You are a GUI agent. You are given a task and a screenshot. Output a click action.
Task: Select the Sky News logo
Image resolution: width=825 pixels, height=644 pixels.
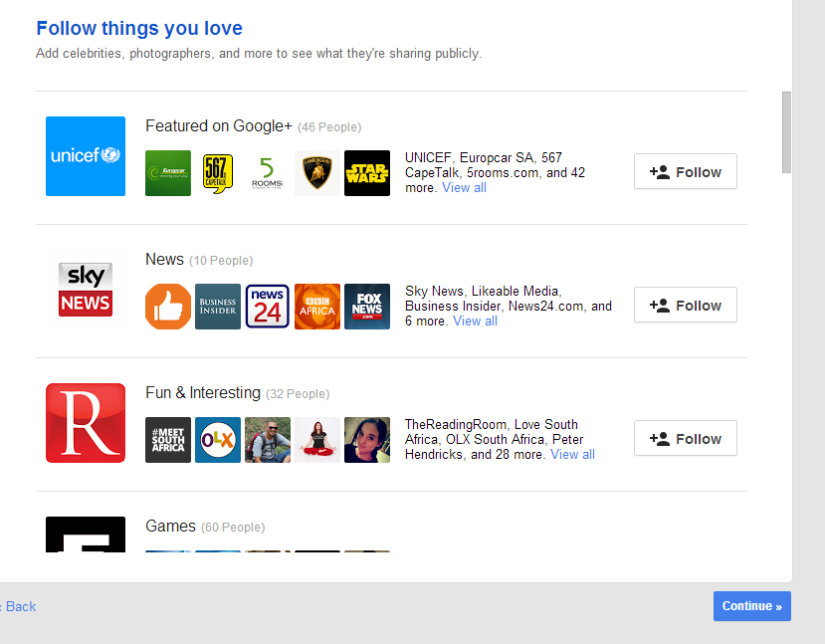(86, 290)
